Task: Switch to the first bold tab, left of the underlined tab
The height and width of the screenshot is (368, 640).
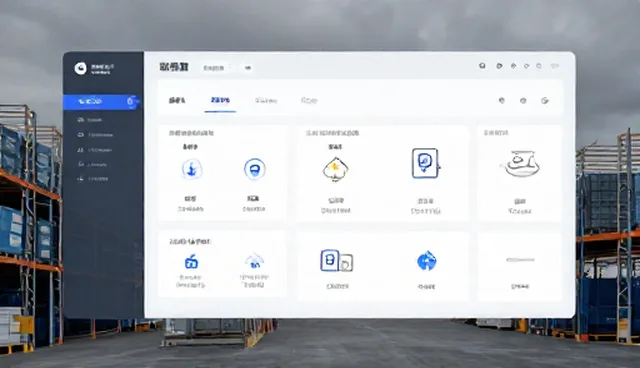Action: (x=177, y=100)
